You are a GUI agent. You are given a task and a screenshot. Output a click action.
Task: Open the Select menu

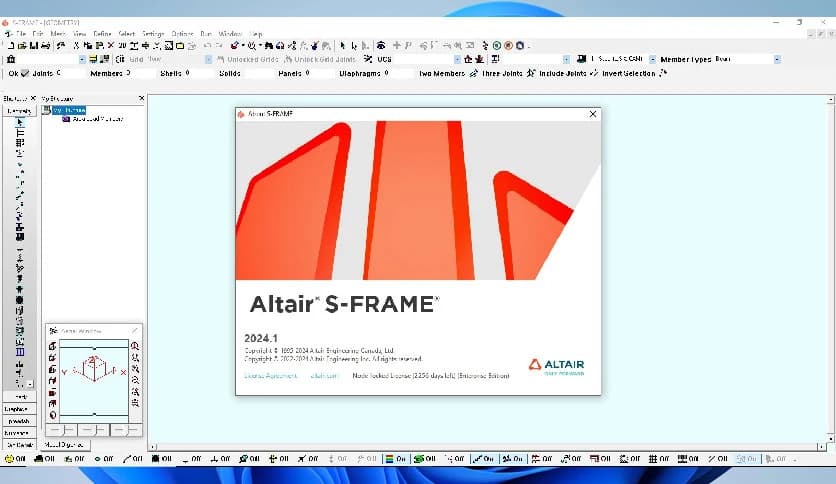point(127,33)
